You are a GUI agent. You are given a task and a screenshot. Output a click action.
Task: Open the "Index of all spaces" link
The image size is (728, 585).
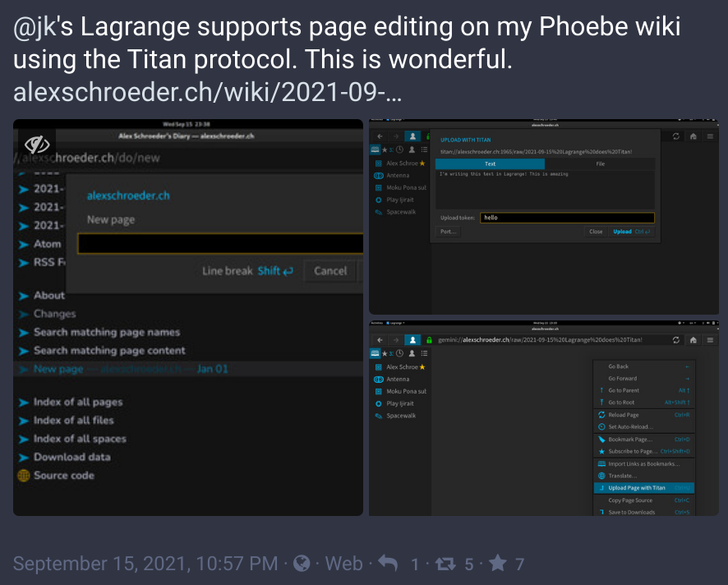80,439
